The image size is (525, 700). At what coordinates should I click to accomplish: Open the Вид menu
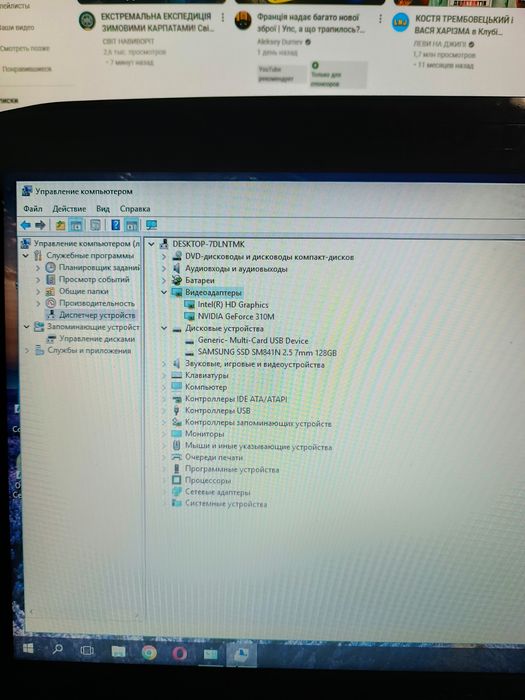click(103, 208)
